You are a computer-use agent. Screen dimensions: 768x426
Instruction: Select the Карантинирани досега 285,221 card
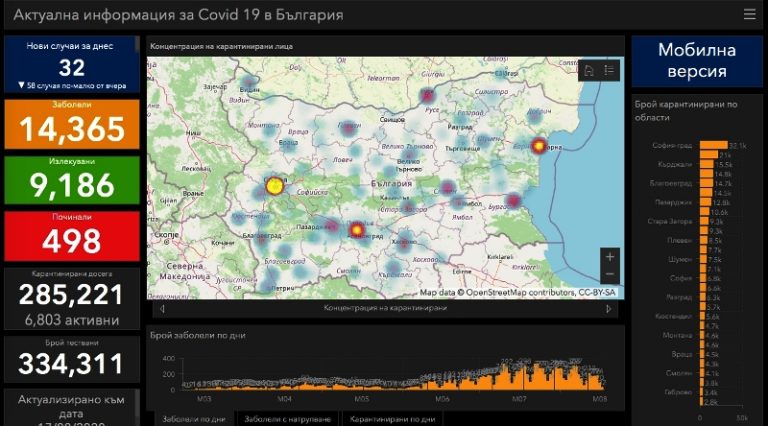click(x=72, y=299)
